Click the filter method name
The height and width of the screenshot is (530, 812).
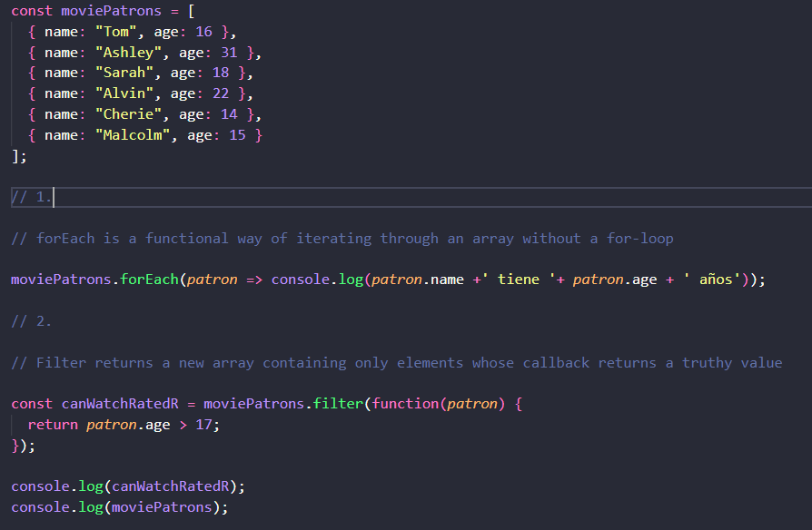coord(338,404)
